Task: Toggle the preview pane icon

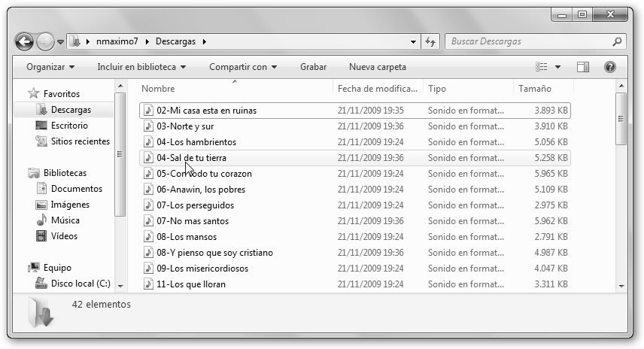Action: (x=583, y=67)
